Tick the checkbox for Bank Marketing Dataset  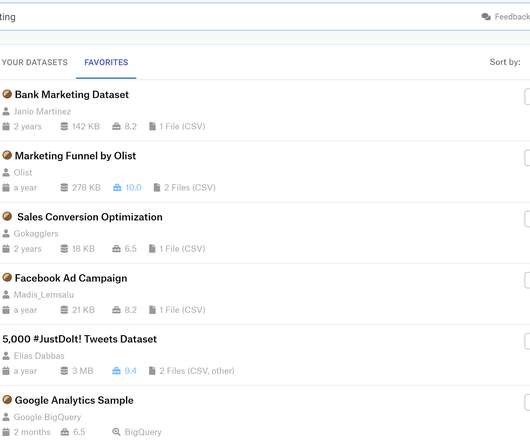click(527, 97)
